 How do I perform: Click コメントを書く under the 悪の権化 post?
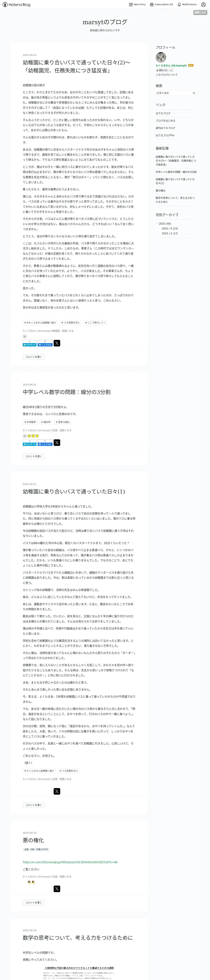point(34,902)
